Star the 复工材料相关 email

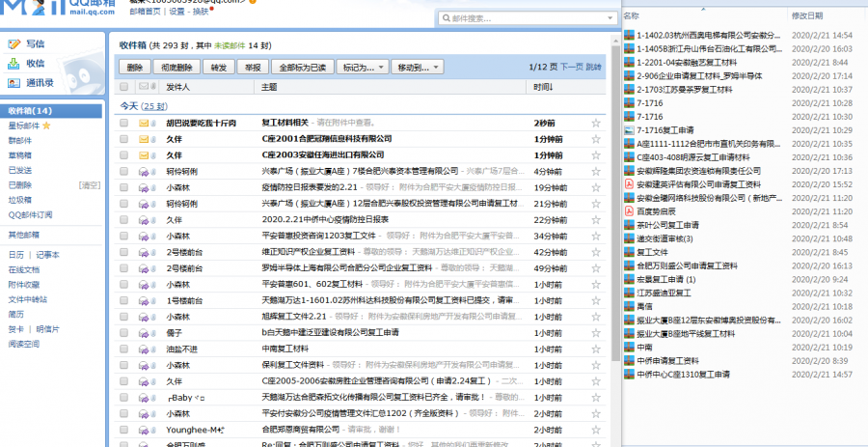coord(595,124)
